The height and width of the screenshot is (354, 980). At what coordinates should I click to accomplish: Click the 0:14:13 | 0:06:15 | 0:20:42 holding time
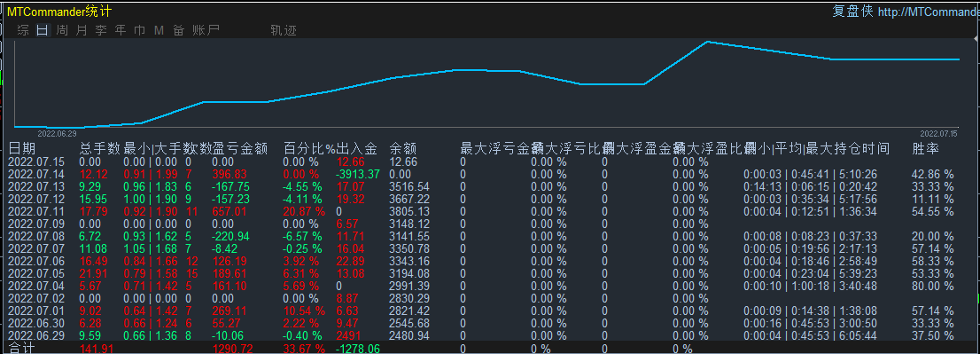coord(811,186)
